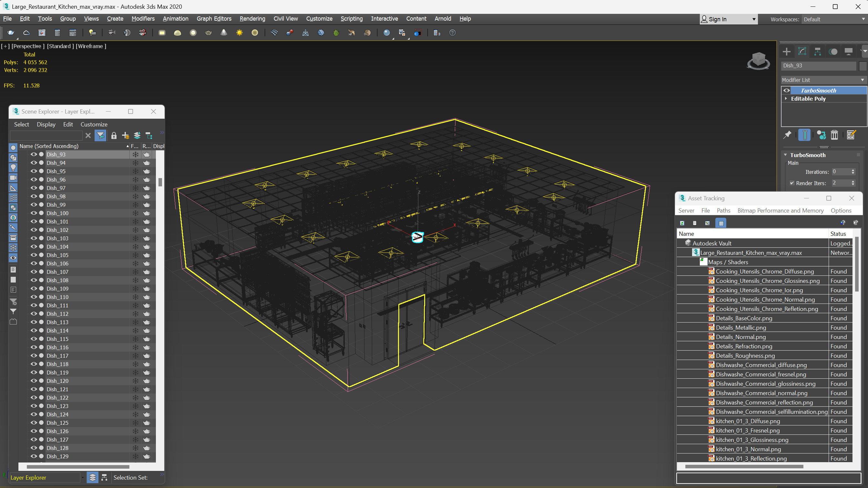Open the Modifier List dropdown
This screenshot has height=488, width=868.
click(x=823, y=80)
